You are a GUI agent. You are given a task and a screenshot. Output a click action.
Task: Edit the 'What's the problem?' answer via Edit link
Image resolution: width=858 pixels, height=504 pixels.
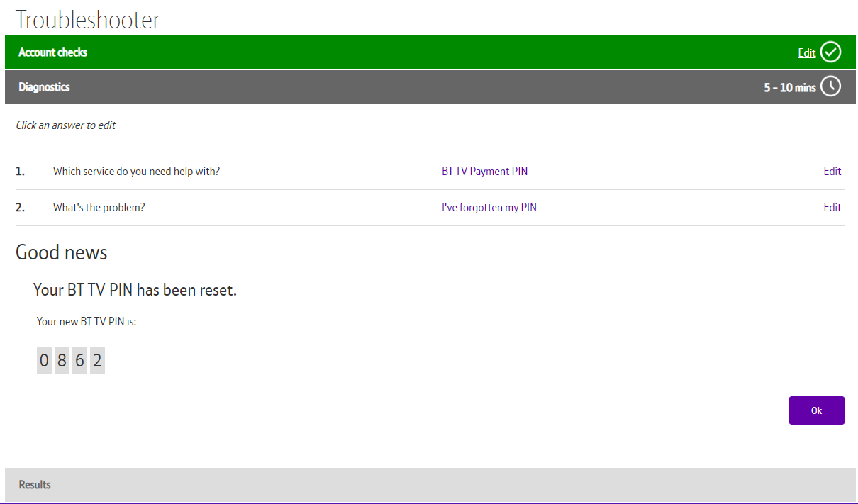coord(832,208)
